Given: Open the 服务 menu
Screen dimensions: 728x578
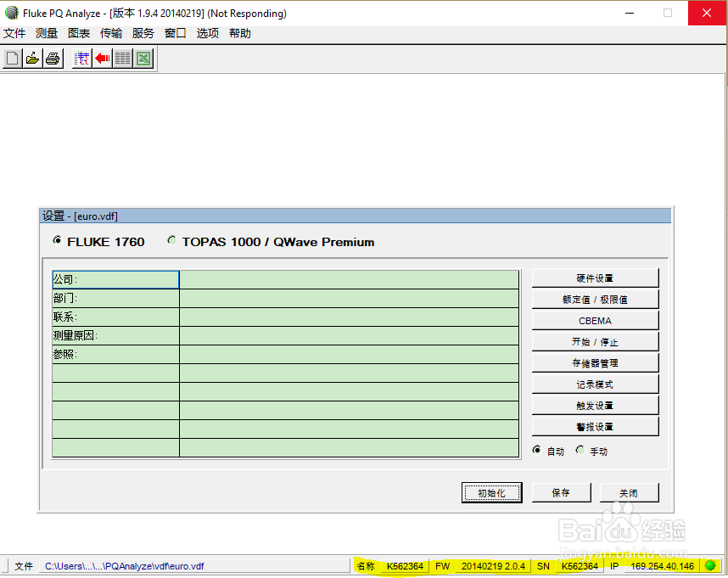Looking at the screenshot, I should [143, 33].
